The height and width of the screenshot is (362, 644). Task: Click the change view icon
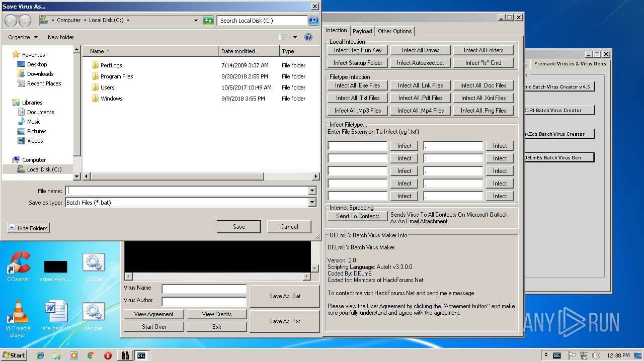pyautogui.click(x=283, y=37)
